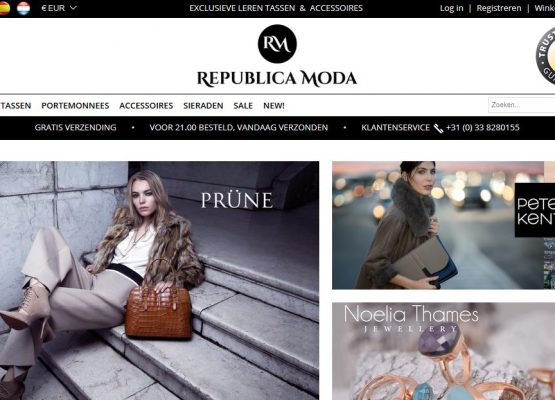Open the Portemonnees category
555x400 pixels.
coord(75,105)
